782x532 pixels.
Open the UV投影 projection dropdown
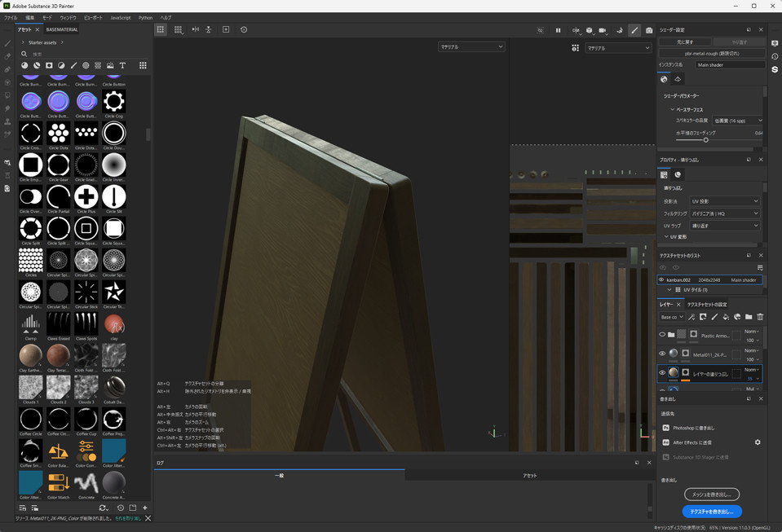pos(725,200)
